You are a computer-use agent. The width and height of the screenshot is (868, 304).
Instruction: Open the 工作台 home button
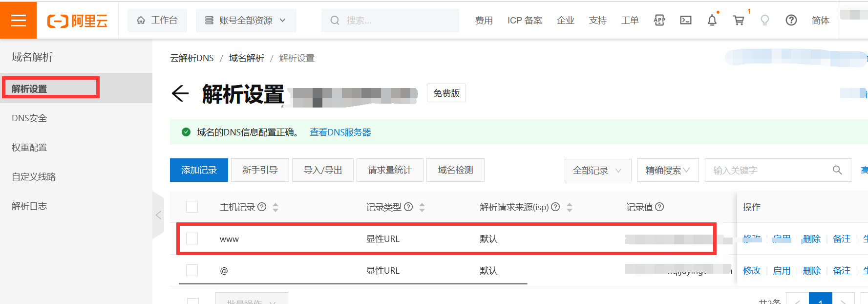click(x=157, y=20)
